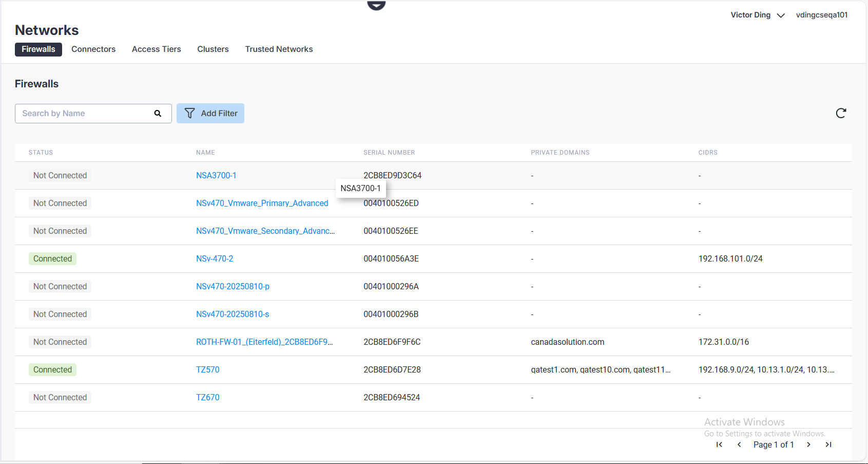The image size is (868, 464).
Task: Click the NSv470_Vmware_Primary_Advanced link
Action: coord(262,203)
